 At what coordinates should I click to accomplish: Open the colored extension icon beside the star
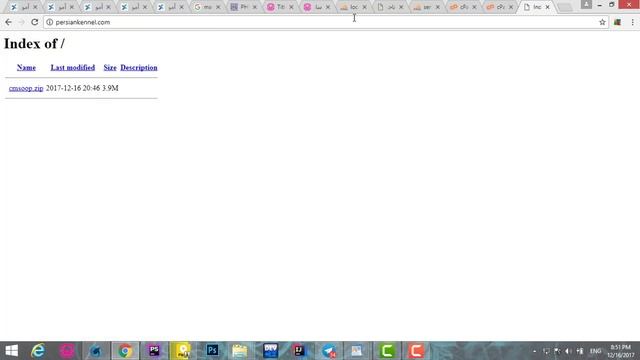[617, 22]
